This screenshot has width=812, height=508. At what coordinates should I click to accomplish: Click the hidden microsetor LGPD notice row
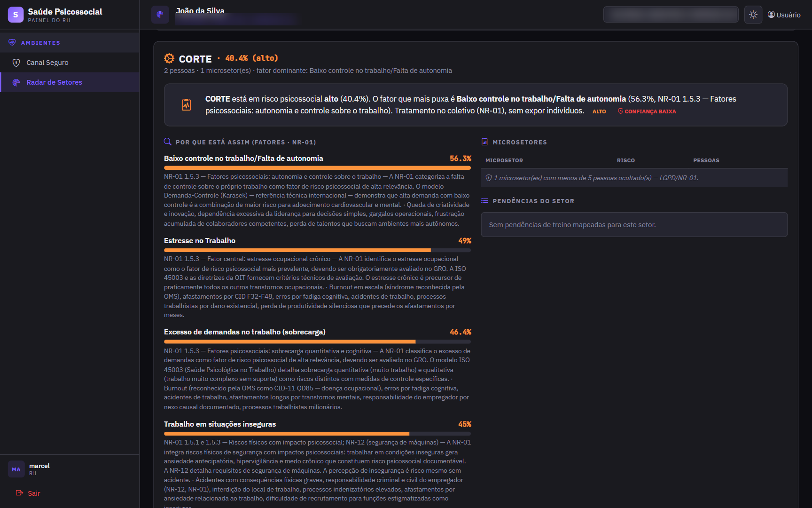634,178
